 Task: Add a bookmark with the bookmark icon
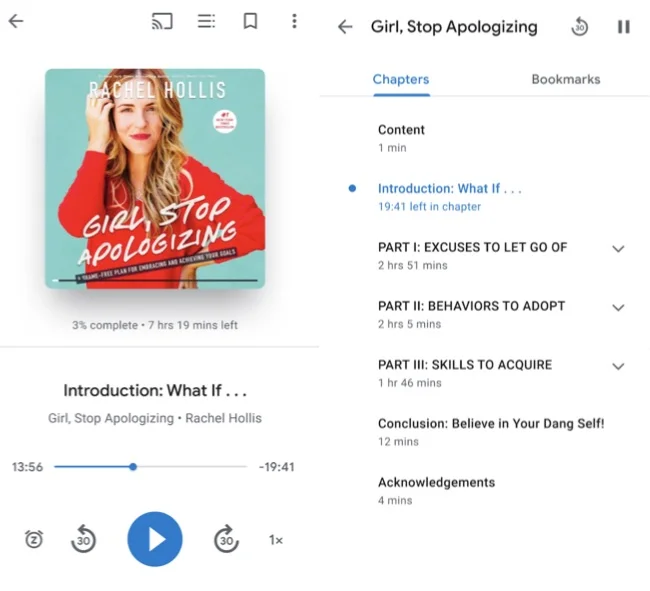[250, 21]
